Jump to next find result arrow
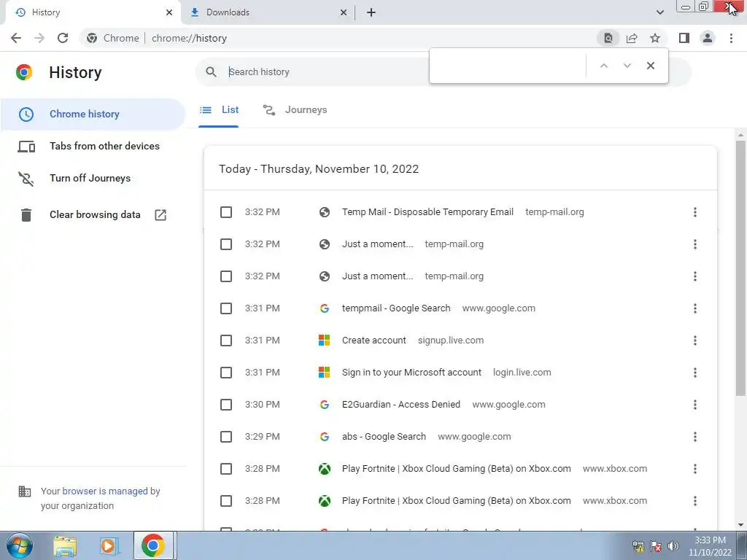 click(x=627, y=66)
